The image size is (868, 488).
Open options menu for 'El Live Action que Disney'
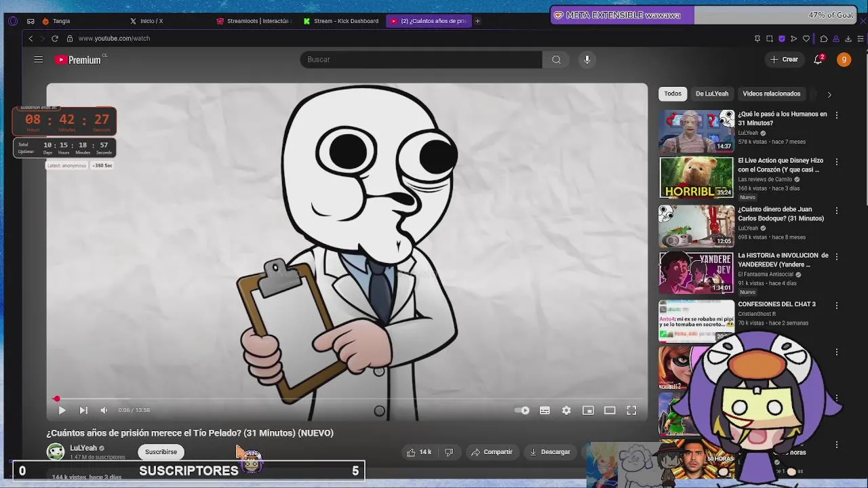[x=837, y=162]
